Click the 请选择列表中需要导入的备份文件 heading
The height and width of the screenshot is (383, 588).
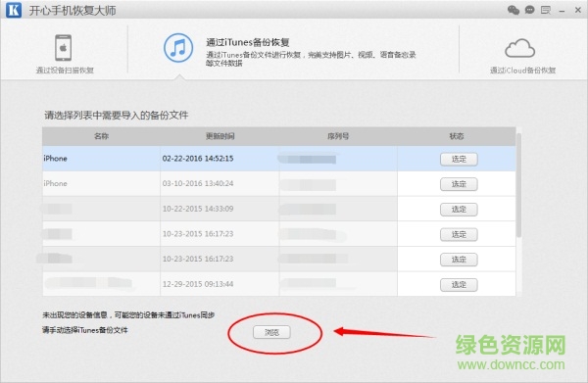(x=117, y=115)
